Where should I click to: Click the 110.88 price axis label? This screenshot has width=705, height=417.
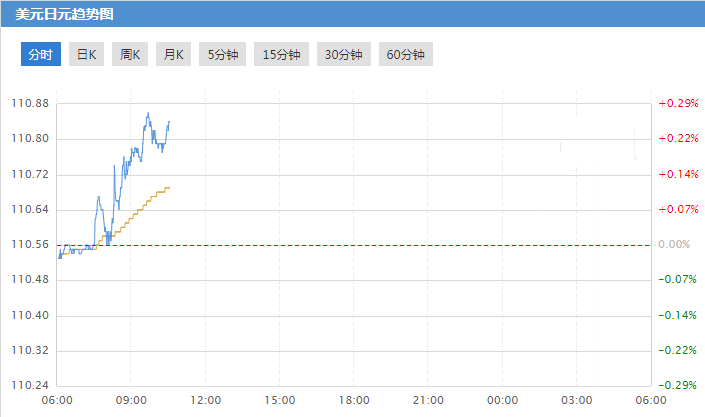pyautogui.click(x=29, y=104)
